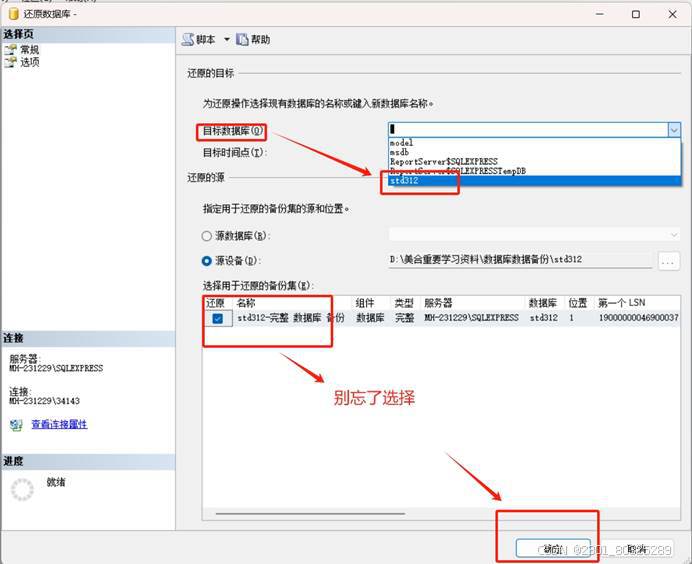
Task: Cancel the dialog with 取消 button
Action: coord(637,549)
